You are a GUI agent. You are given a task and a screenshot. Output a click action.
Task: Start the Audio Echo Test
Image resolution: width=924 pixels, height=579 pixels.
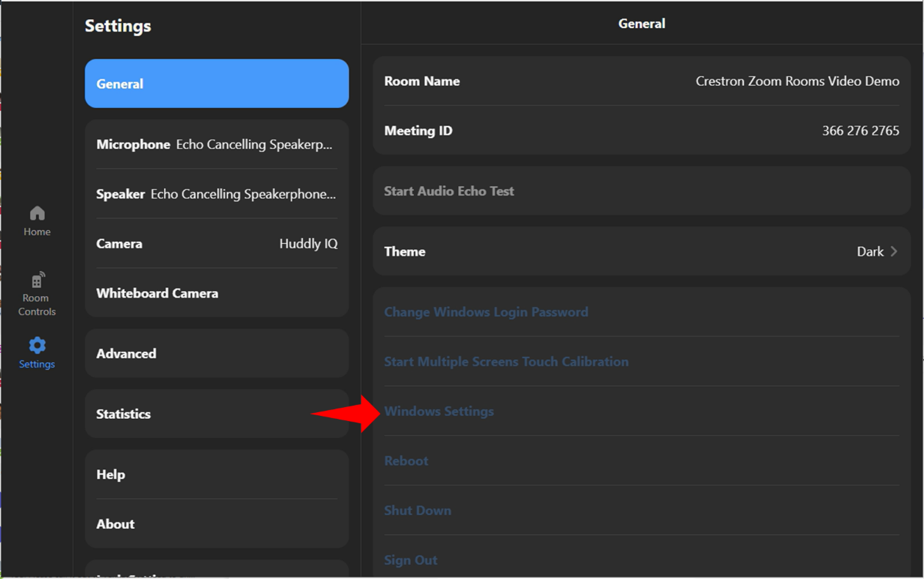coord(641,190)
